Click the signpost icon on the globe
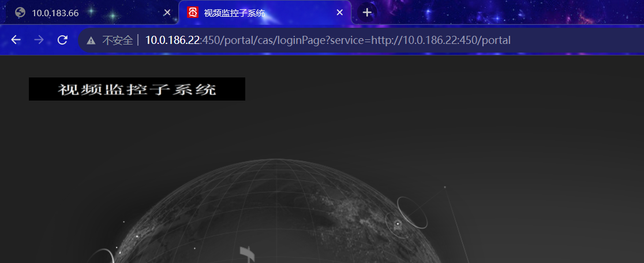The image size is (644, 263). coord(247,254)
